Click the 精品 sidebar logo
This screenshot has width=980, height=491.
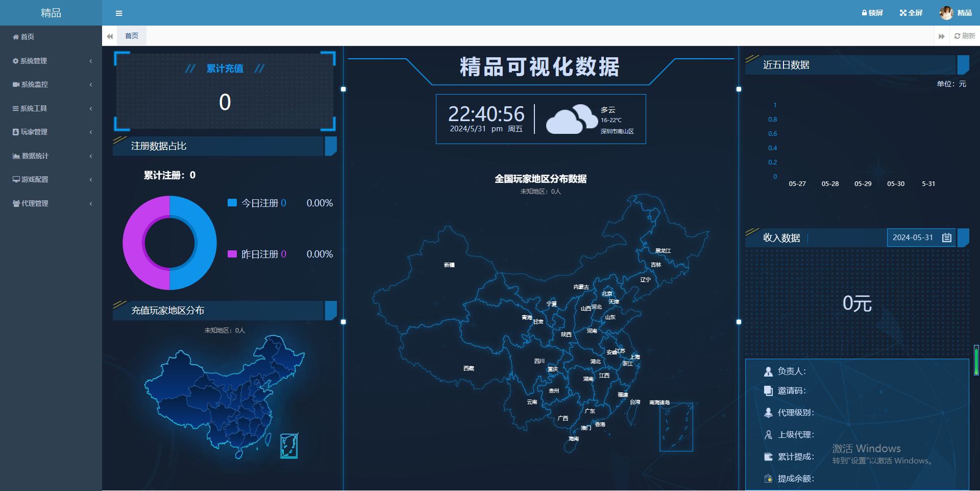[51, 13]
